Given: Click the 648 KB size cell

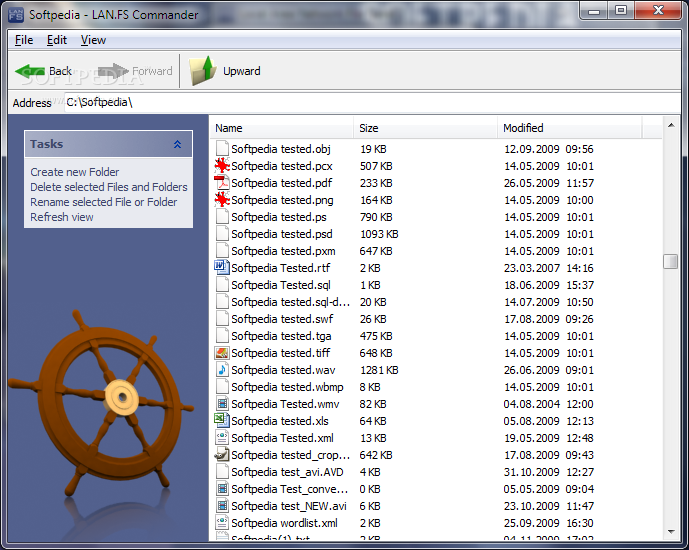Looking at the screenshot, I should 376,353.
